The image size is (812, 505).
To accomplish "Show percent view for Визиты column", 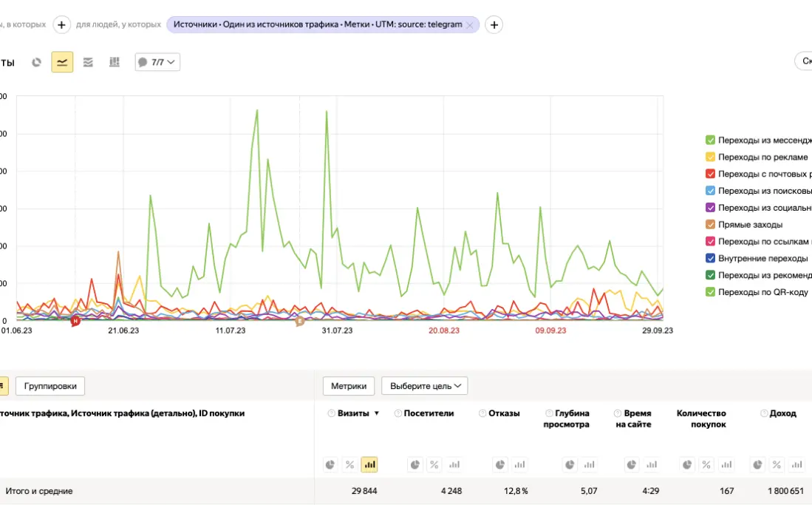I will tap(350, 464).
